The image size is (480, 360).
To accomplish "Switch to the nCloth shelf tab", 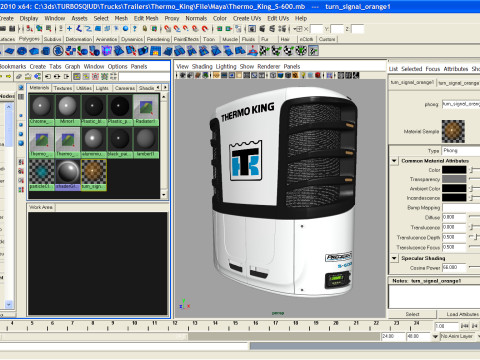I will [306, 39].
